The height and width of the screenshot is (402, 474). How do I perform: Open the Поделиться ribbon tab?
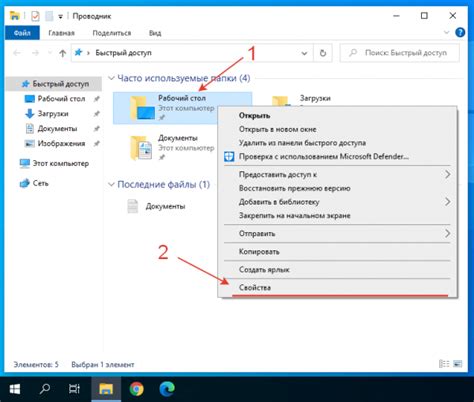[112, 33]
